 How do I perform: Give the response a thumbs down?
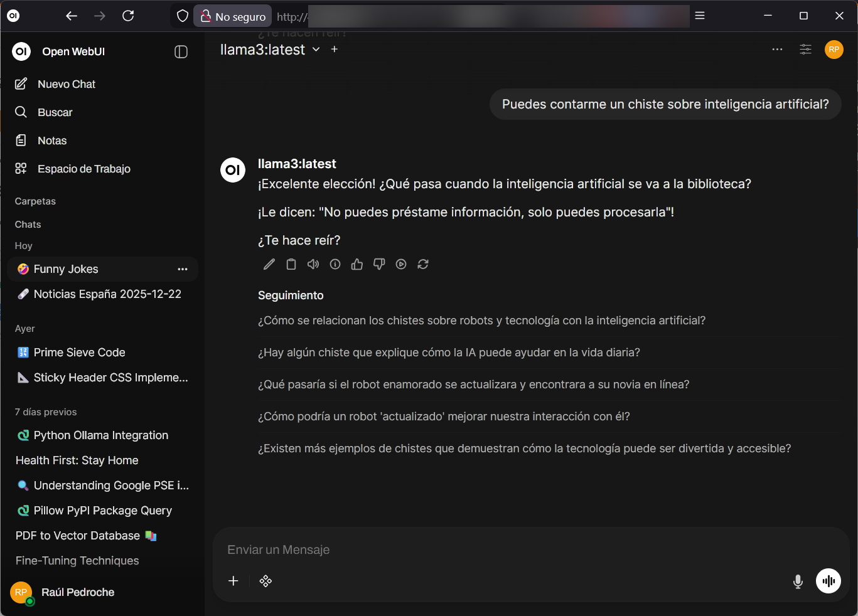pos(379,264)
